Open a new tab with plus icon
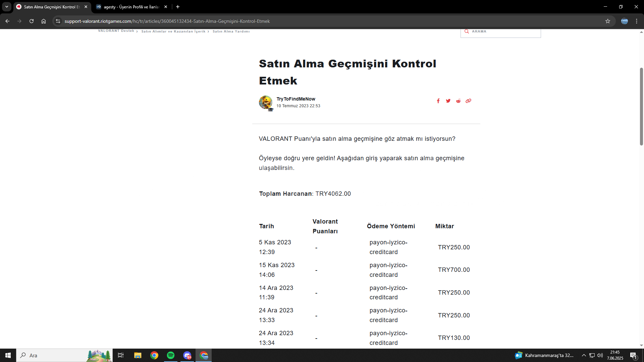 click(x=178, y=7)
